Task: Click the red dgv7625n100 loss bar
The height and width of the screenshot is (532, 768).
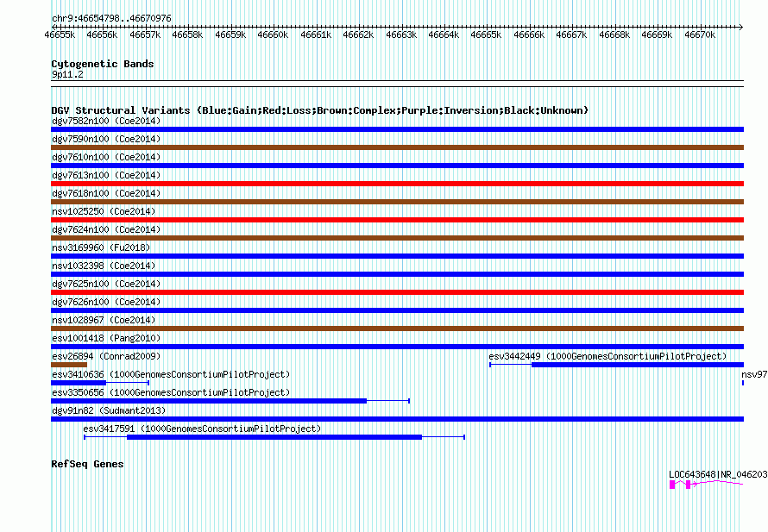Action: (x=397, y=292)
